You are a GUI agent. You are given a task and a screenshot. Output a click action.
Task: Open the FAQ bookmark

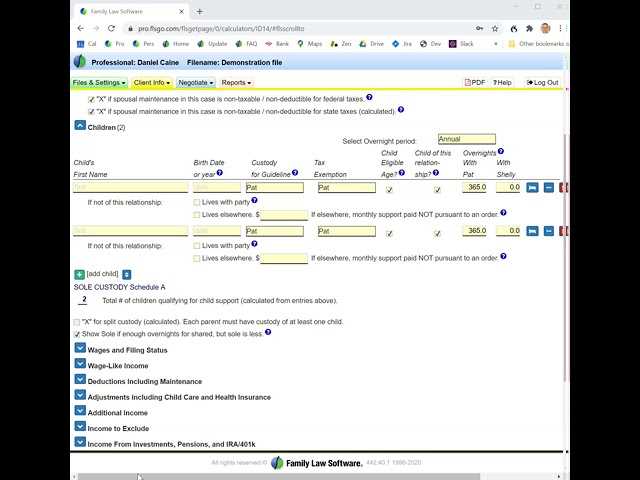[247, 44]
